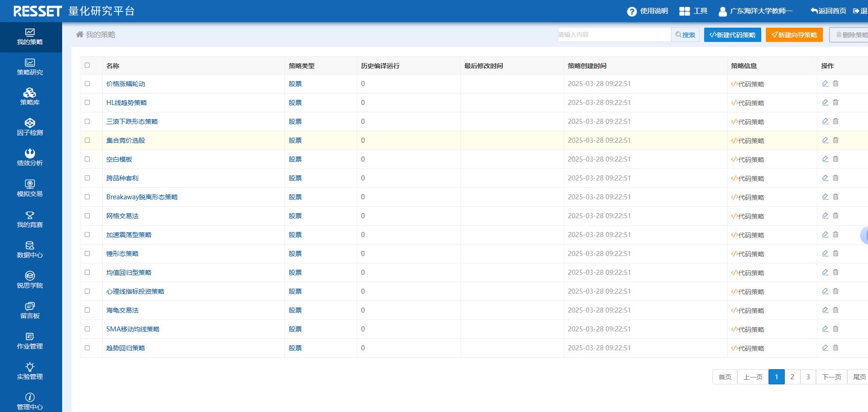
Task: Click the 上一页 pagination button
Action: [x=753, y=377]
